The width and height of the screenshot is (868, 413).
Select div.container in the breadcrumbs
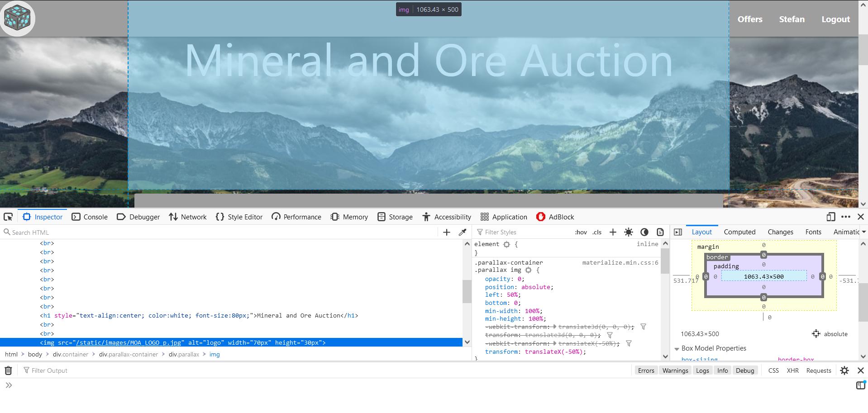click(71, 354)
